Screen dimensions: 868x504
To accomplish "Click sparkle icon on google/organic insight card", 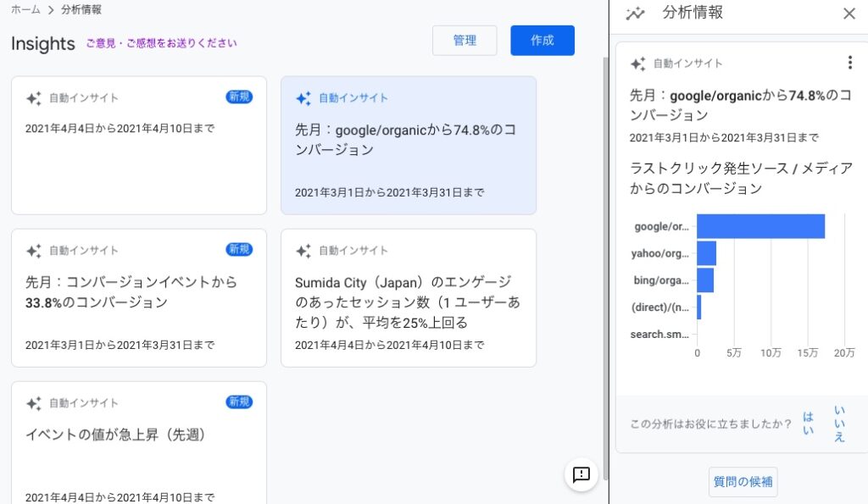I will pos(303,98).
